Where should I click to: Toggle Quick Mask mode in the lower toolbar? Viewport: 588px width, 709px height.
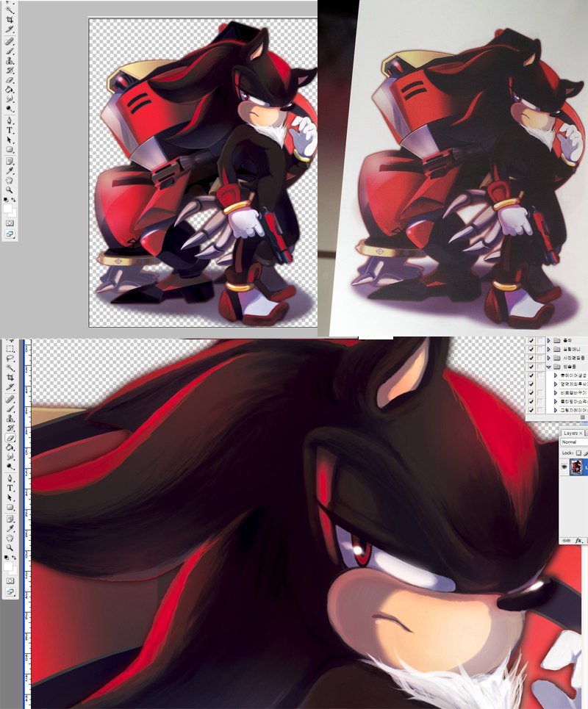[x=10, y=580]
